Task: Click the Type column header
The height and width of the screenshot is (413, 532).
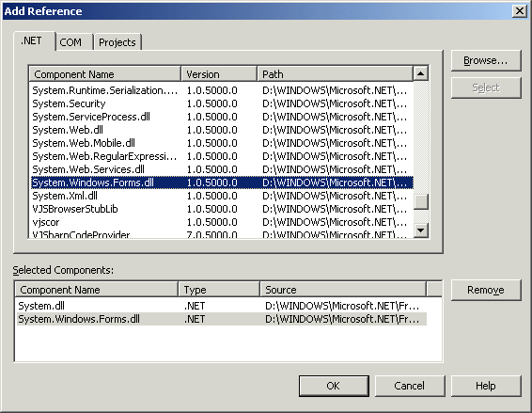Action: [x=219, y=290]
